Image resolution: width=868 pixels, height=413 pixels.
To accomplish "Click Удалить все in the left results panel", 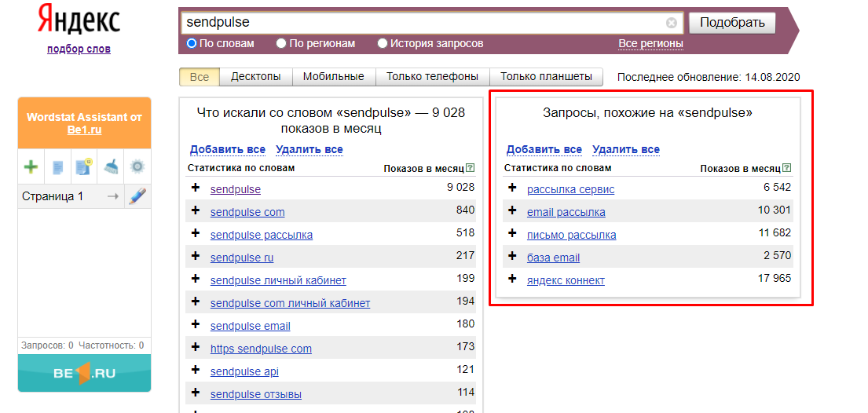I will [309, 149].
